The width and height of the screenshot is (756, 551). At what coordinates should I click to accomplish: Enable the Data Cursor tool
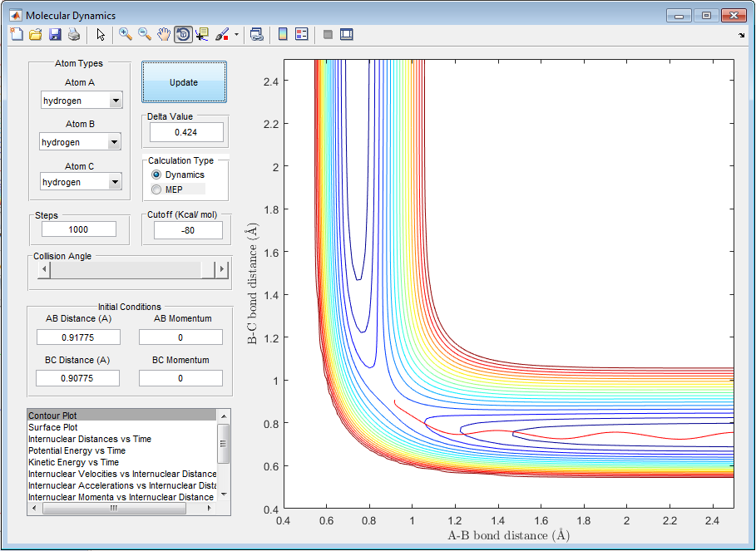pyautogui.click(x=202, y=34)
